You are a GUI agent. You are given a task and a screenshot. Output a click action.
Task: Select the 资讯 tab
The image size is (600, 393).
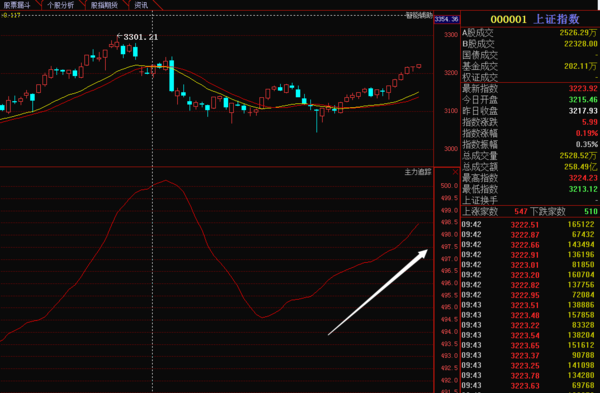tap(141, 5)
